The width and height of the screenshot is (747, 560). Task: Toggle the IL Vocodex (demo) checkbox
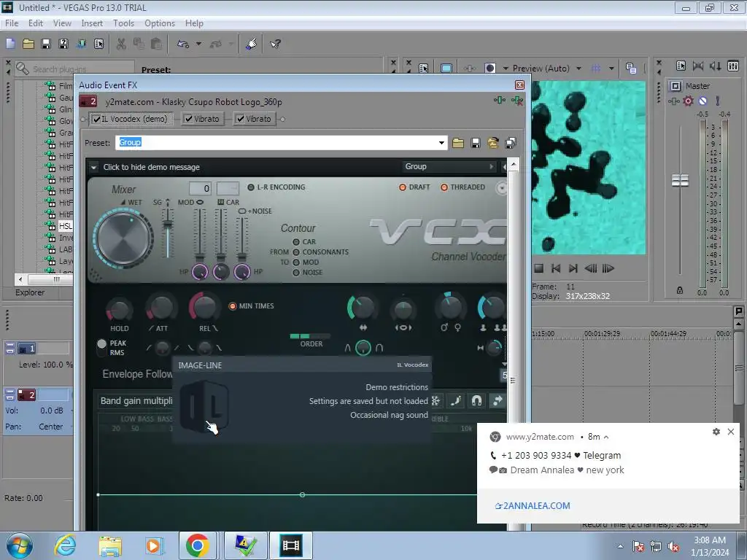point(96,119)
